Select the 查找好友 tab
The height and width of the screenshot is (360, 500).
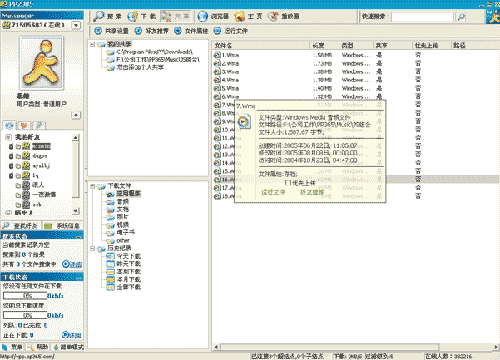(x=21, y=226)
